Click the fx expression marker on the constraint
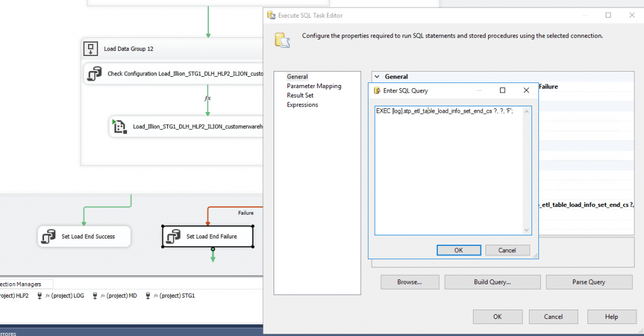The image size is (644, 336). (208, 99)
